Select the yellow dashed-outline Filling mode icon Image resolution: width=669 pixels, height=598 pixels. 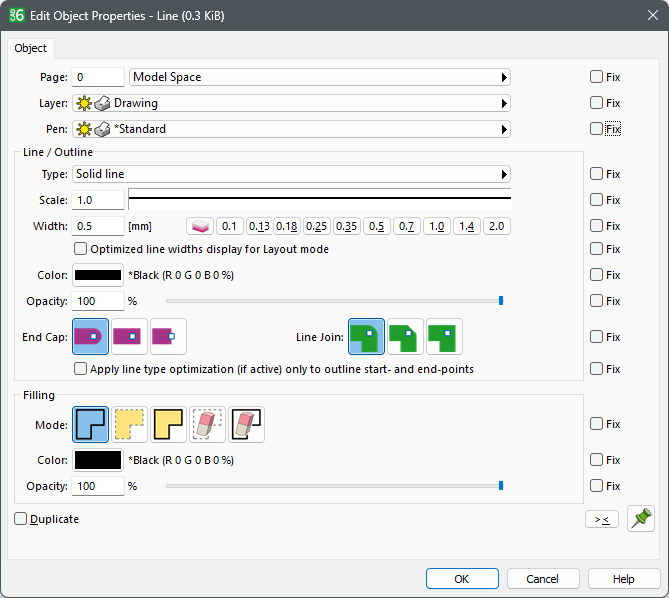tap(129, 424)
